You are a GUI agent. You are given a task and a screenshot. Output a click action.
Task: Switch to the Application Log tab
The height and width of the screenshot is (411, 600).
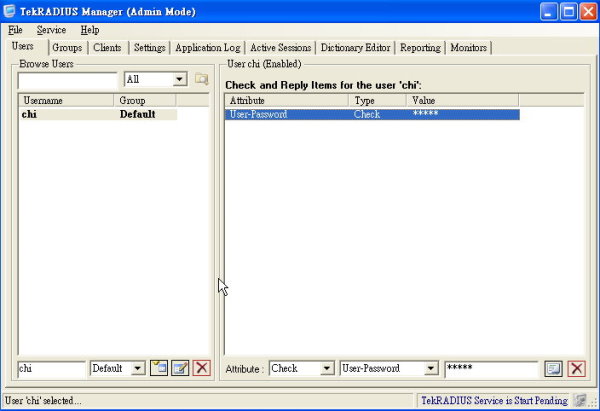coord(208,48)
